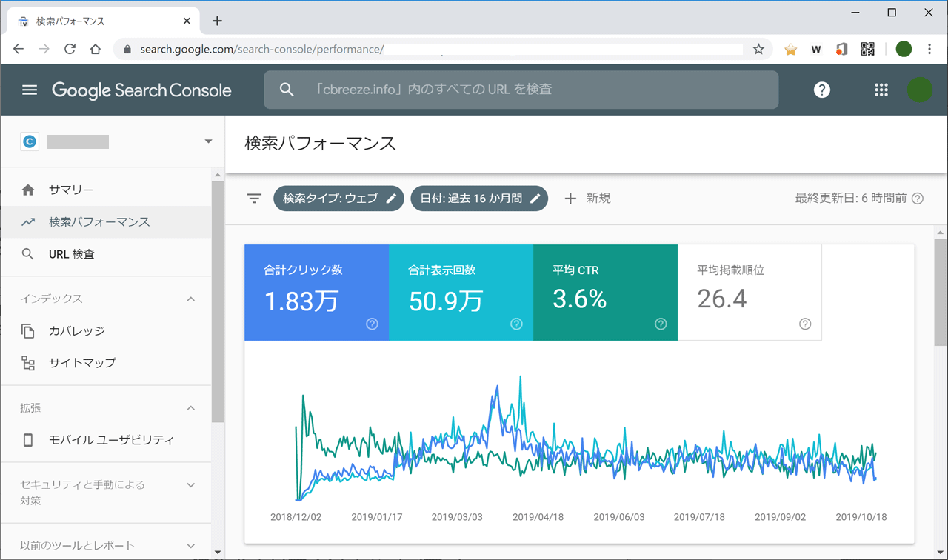Click the sidebar scrollbar

[x=217, y=301]
